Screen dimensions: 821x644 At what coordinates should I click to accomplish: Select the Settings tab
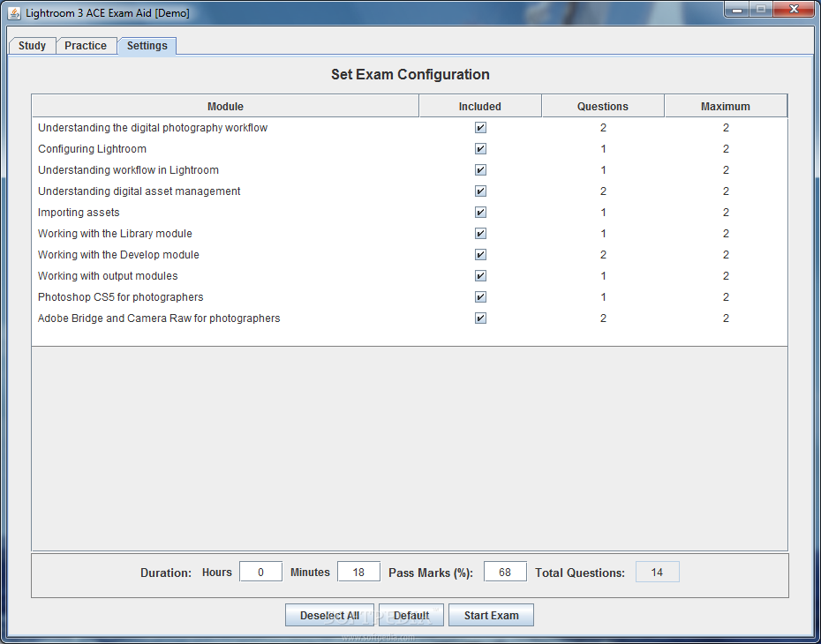(x=147, y=46)
